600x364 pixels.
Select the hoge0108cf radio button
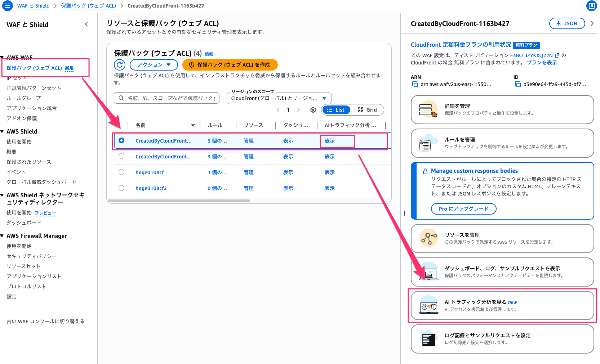pyautogui.click(x=121, y=172)
